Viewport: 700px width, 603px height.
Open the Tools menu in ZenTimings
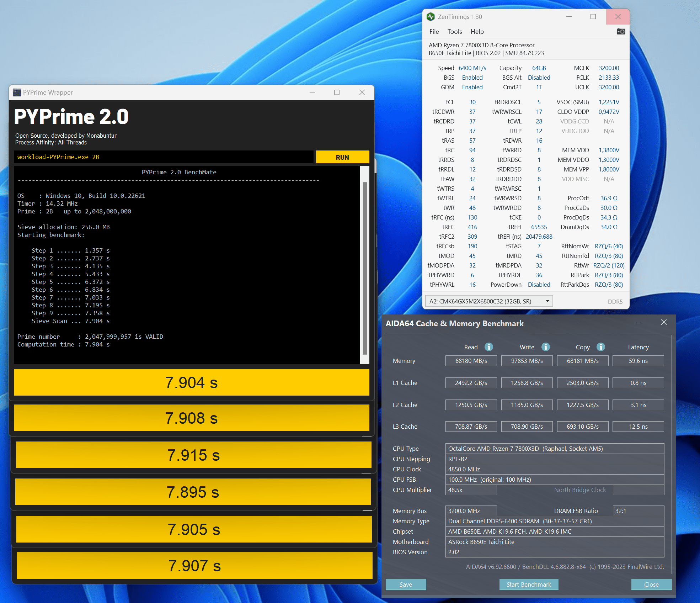455,32
